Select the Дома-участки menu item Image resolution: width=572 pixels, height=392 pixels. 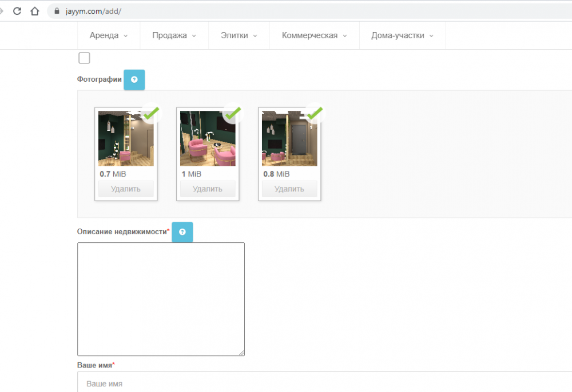point(402,35)
